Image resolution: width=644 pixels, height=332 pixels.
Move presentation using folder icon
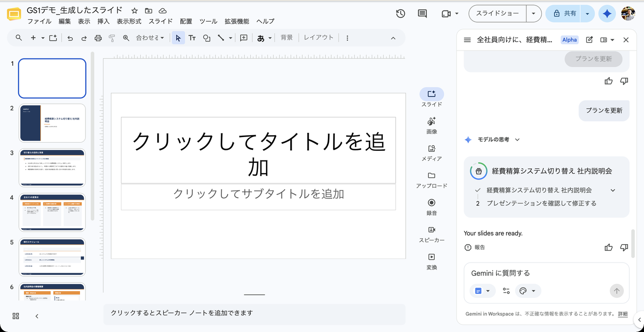148,11
